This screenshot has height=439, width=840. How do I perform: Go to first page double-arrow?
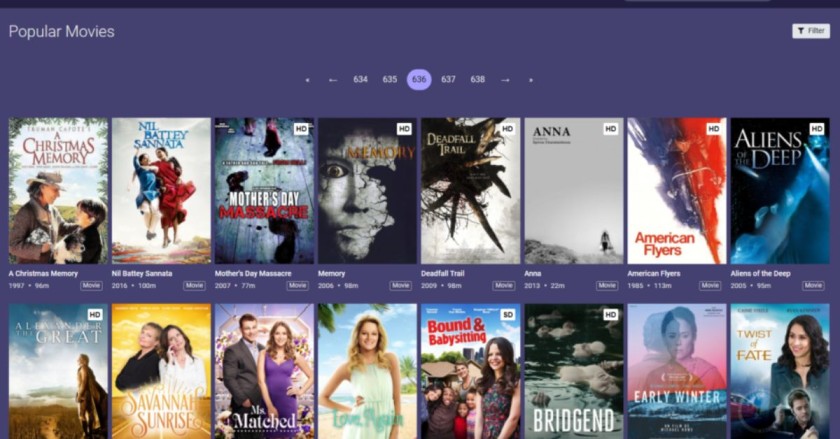307,80
